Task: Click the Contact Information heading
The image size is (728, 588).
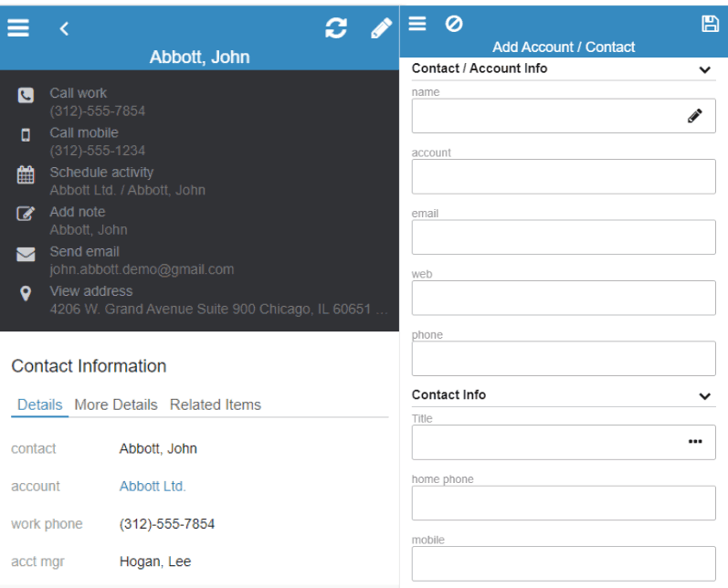Action: click(89, 366)
